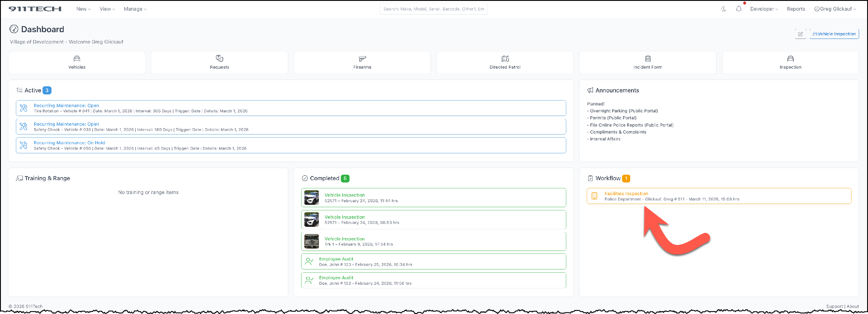Open the Inspection tile

point(790,63)
